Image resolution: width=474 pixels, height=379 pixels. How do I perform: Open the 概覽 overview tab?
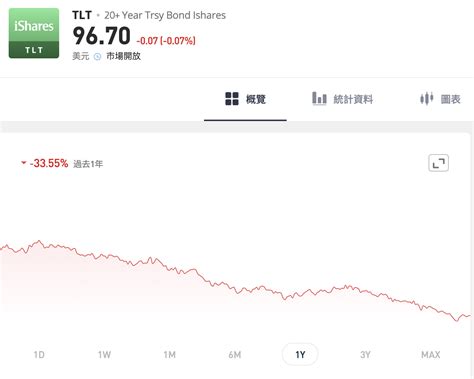[245, 99]
